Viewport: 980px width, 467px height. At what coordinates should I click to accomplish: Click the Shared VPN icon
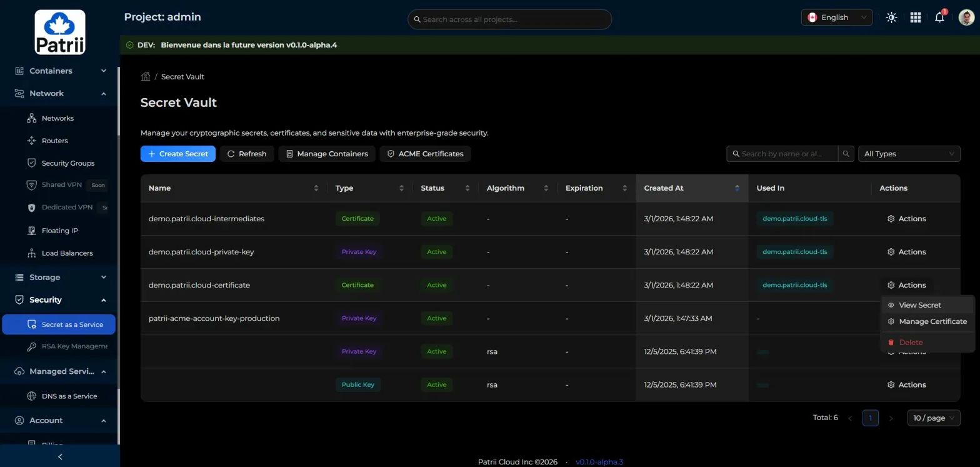point(32,185)
